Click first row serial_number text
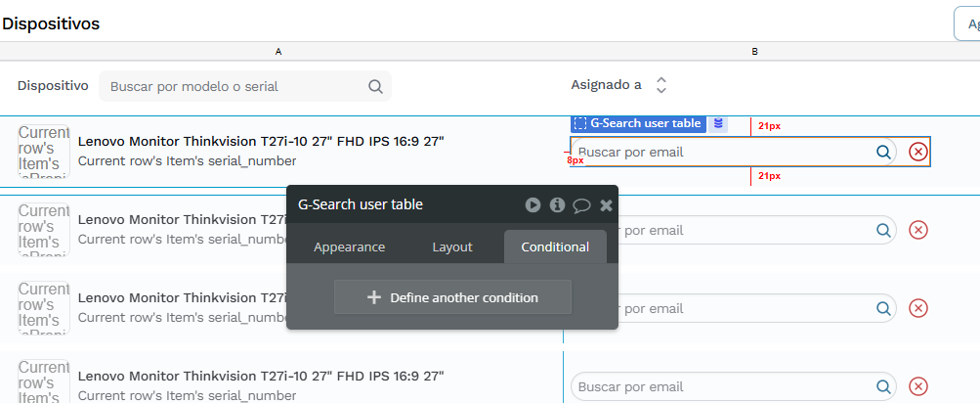This screenshot has height=403, width=980. click(187, 161)
